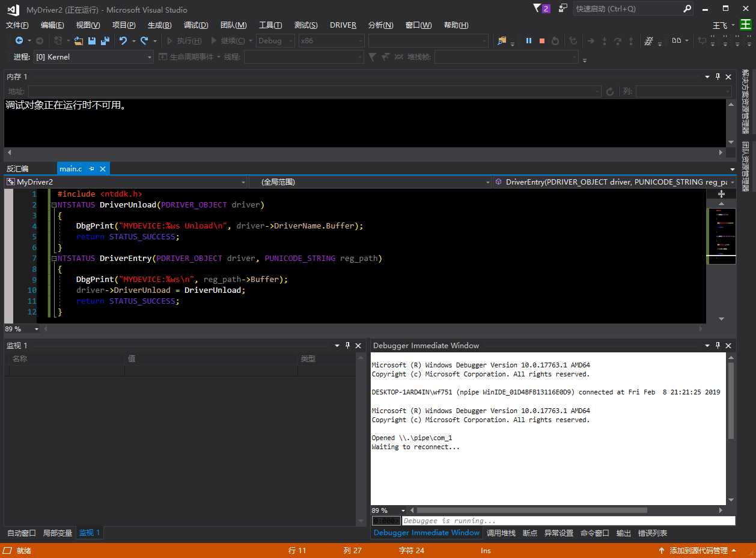This screenshot has width=756, height=558.
Task: Open the 文件(F) menu
Action: coord(17,25)
